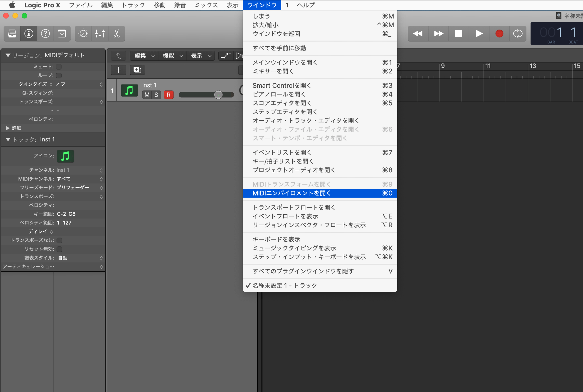Open the ミックス menu
The height and width of the screenshot is (392, 583).
point(206,5)
